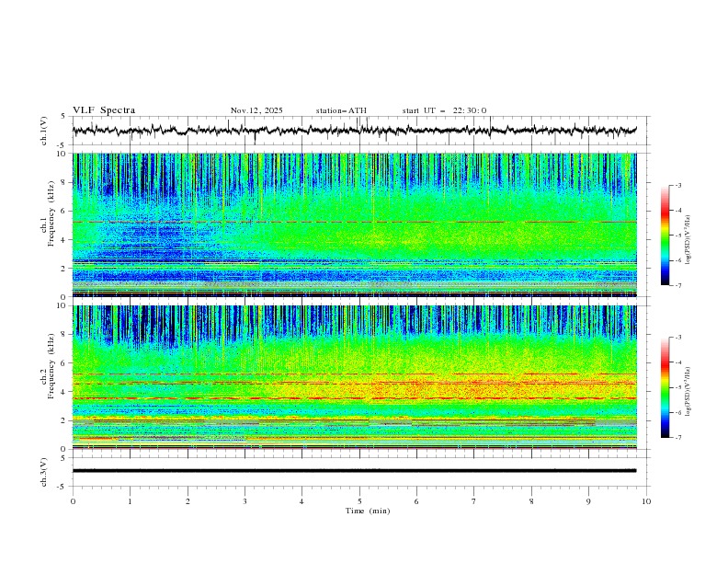Click the ch.3 voltage waveform band
The image size is (728, 563).
pos(354,471)
